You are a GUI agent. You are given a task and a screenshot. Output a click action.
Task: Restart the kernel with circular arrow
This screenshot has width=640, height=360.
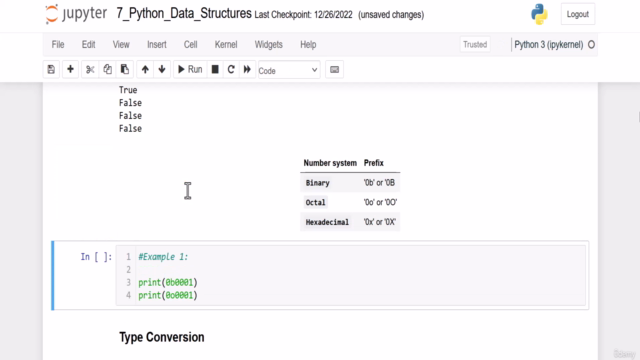point(231,69)
